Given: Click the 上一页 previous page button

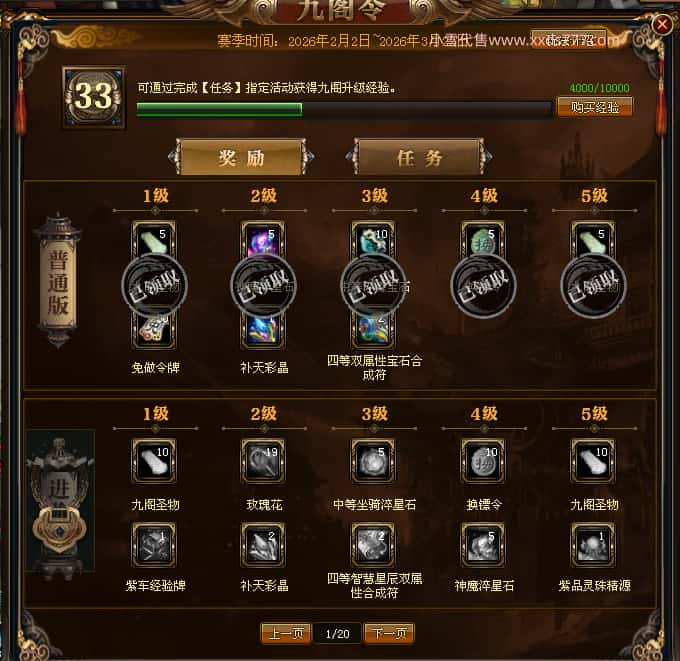Looking at the screenshot, I should pyautogui.click(x=286, y=634).
